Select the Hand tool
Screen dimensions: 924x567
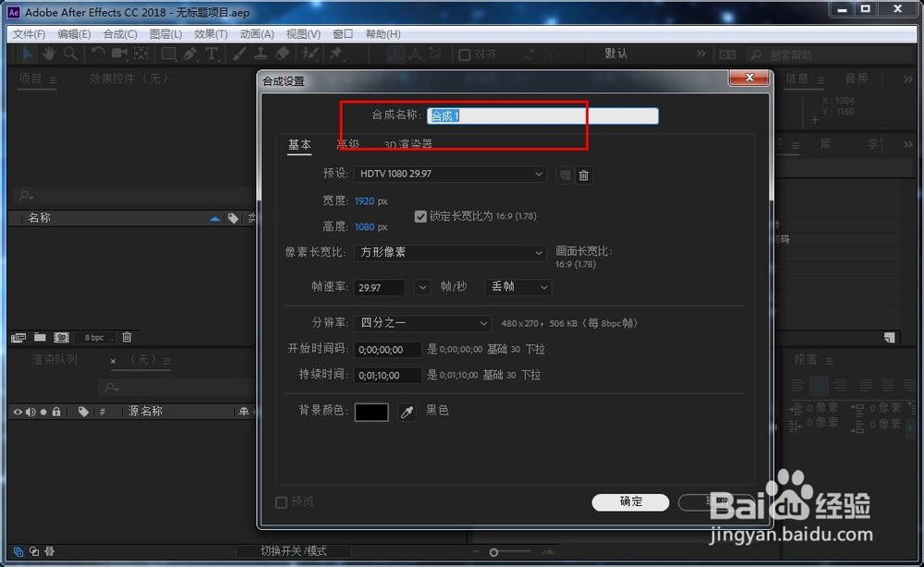pyautogui.click(x=49, y=54)
